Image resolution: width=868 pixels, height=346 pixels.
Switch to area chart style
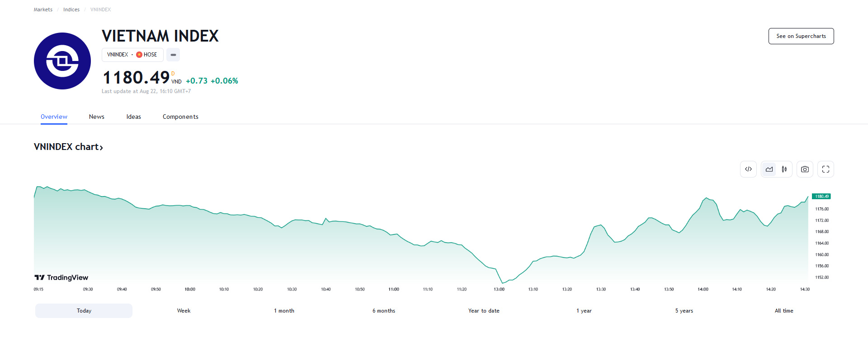tap(769, 169)
